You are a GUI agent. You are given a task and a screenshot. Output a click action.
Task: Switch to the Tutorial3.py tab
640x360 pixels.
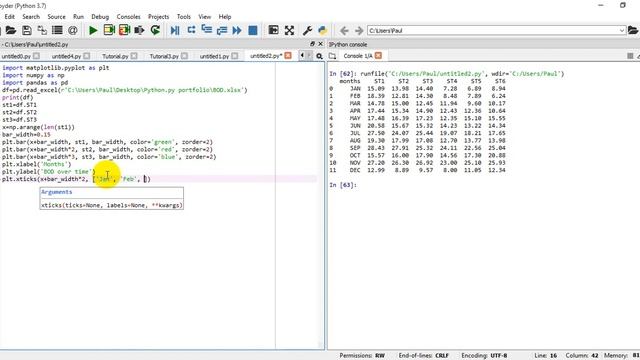click(x=164, y=56)
